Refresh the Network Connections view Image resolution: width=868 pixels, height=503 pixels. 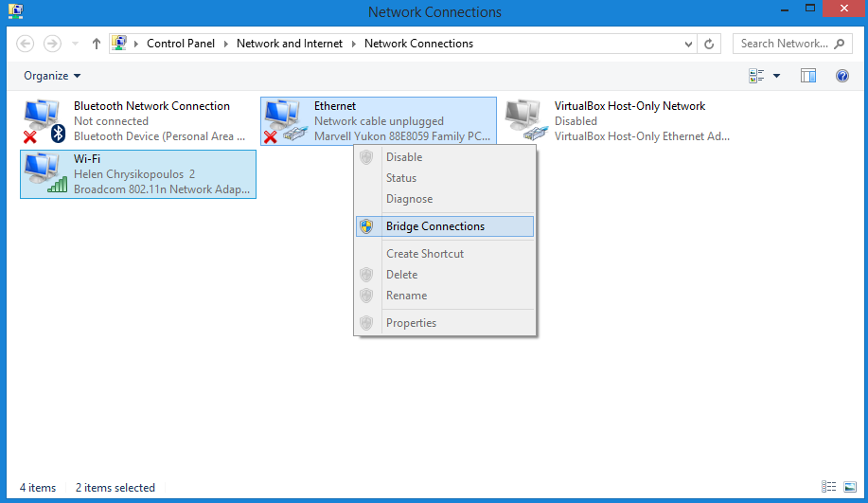pyautogui.click(x=709, y=44)
